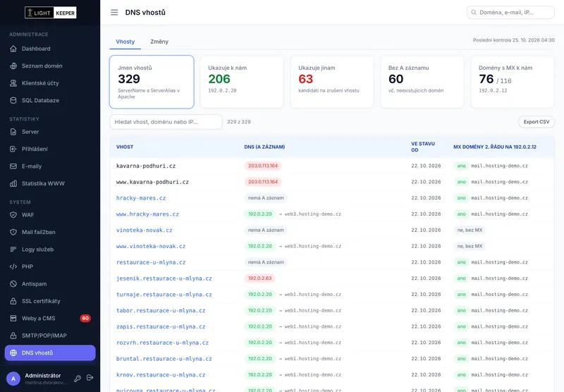This screenshot has height=392, width=564.
Task: Click the SQL Databaze database icon
Action: click(x=13, y=100)
